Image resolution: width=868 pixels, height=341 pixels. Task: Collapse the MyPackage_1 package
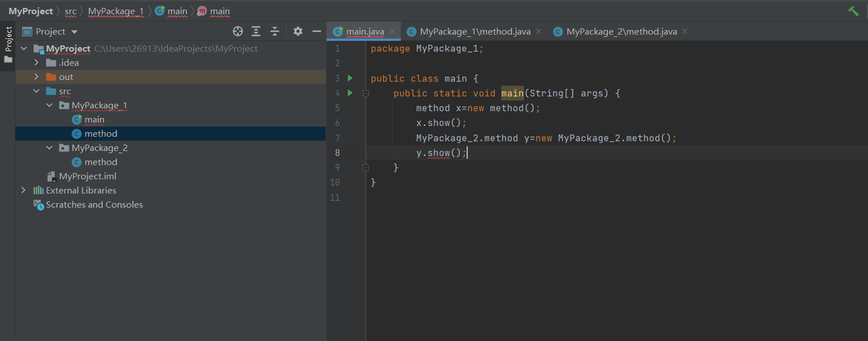(x=49, y=105)
